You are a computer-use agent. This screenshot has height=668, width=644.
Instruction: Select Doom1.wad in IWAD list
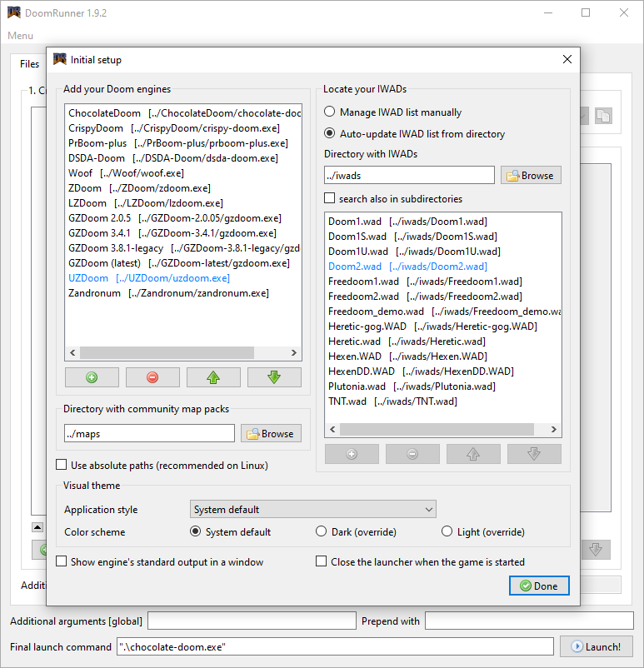tap(443, 222)
